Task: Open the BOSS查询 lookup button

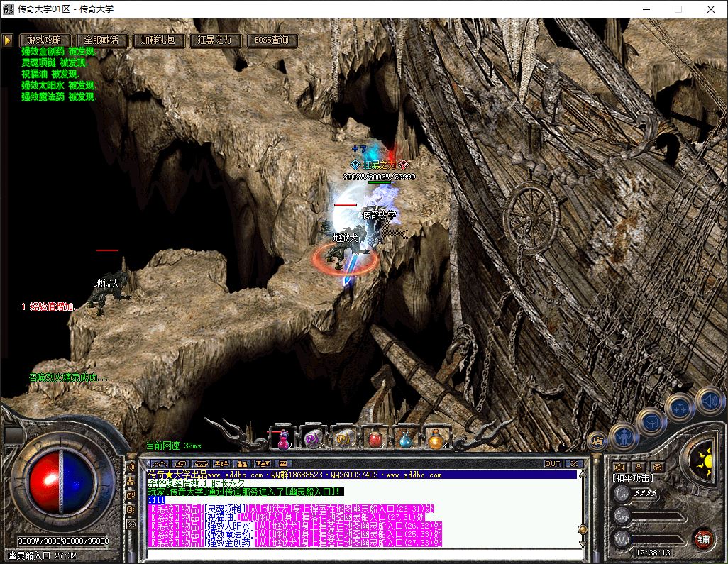Action: click(x=272, y=40)
